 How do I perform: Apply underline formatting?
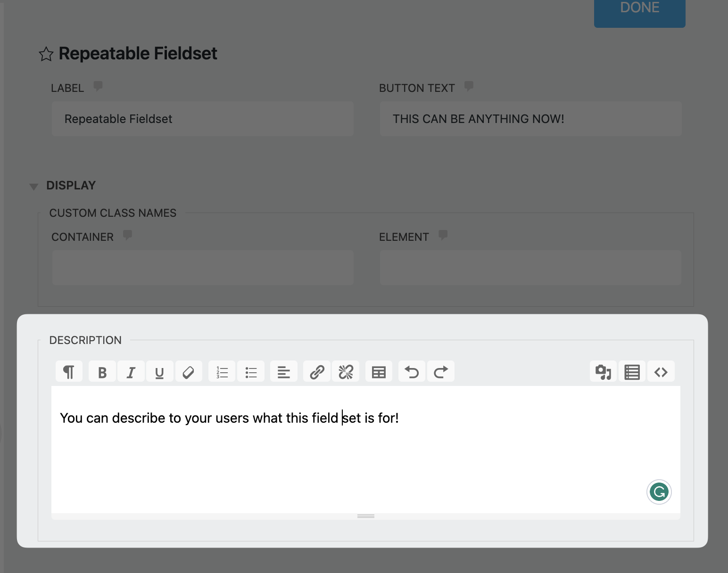click(x=159, y=372)
